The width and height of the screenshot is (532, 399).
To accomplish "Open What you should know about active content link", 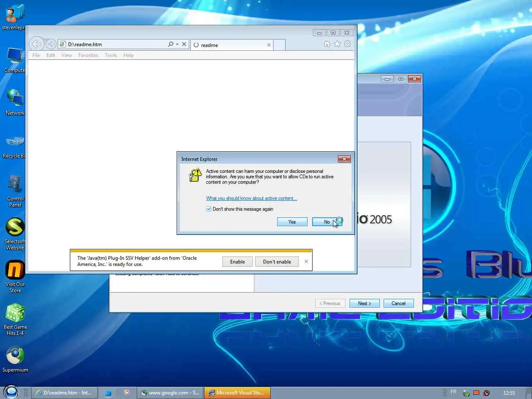I will click(251, 198).
